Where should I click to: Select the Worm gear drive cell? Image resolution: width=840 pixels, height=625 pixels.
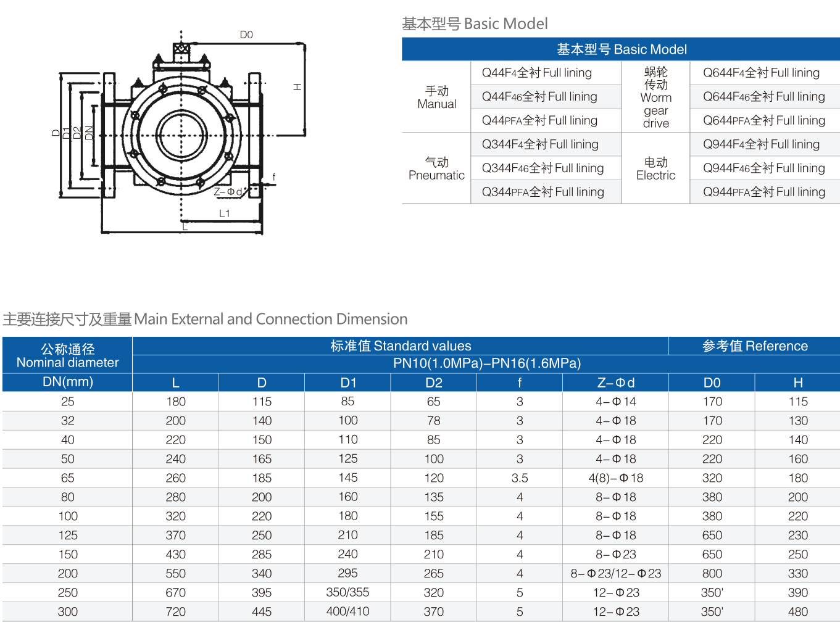[655, 97]
